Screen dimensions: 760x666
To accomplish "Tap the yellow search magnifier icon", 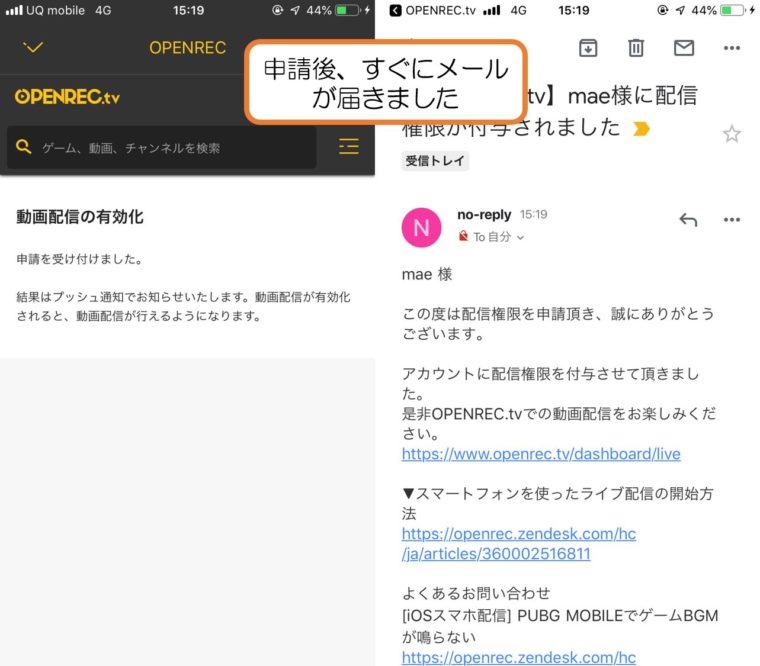I will 23,146.
